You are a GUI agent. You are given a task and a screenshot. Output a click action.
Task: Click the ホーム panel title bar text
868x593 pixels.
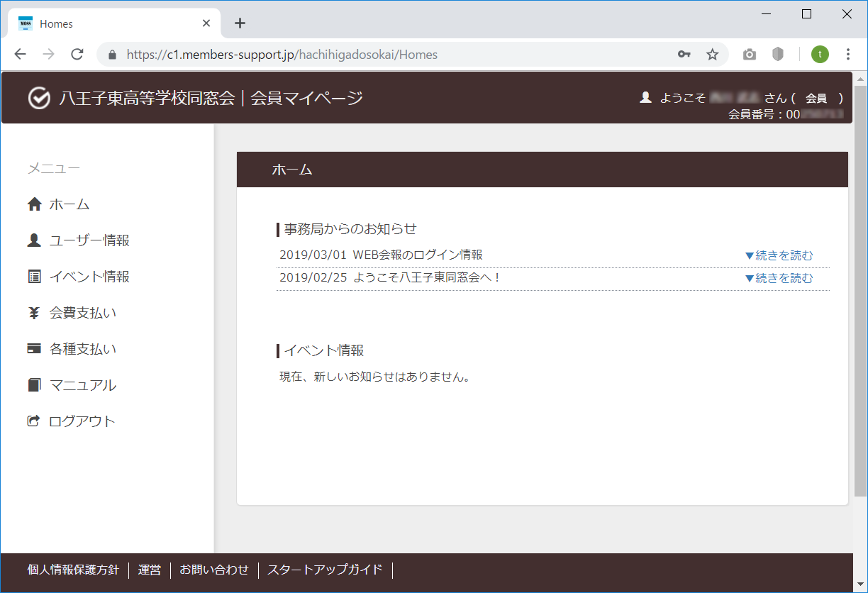(x=292, y=170)
